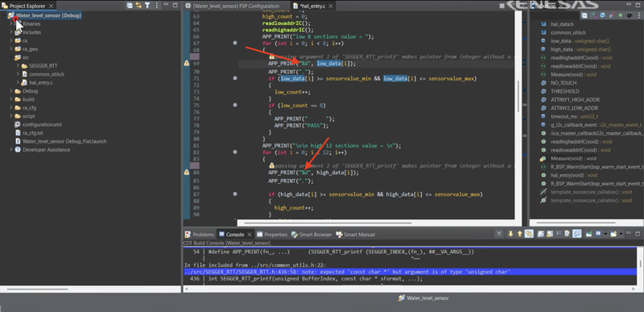Open the Project Explorer filter icon
Image resolution: width=644 pixels, height=312 pixels.
(x=147, y=6)
